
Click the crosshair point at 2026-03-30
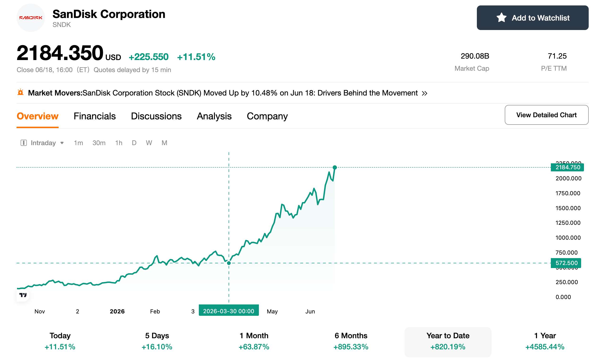(229, 263)
